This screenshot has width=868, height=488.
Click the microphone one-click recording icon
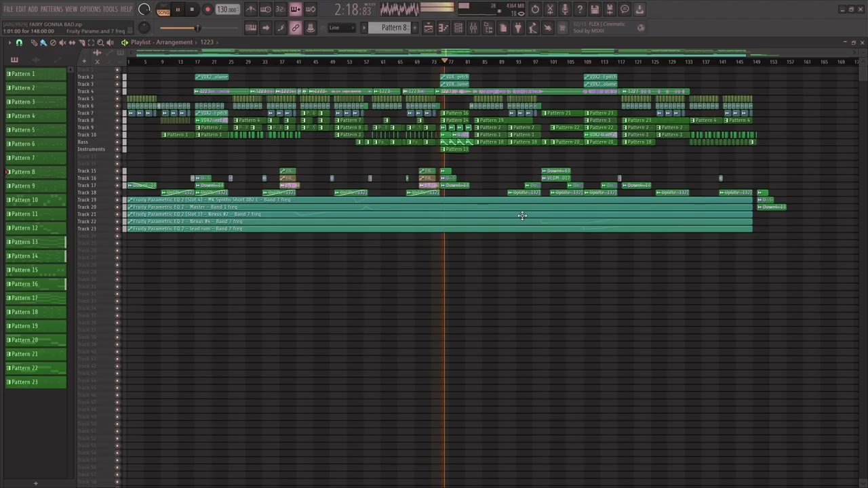566,9
